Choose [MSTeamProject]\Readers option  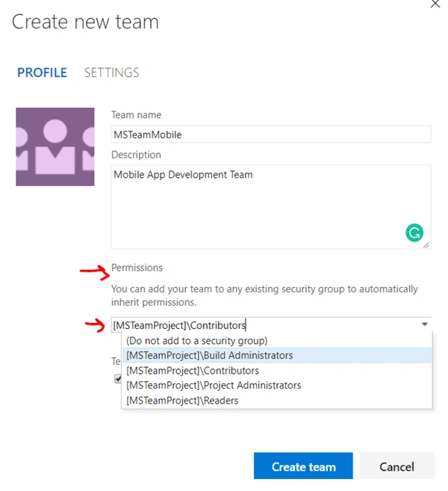(276, 400)
